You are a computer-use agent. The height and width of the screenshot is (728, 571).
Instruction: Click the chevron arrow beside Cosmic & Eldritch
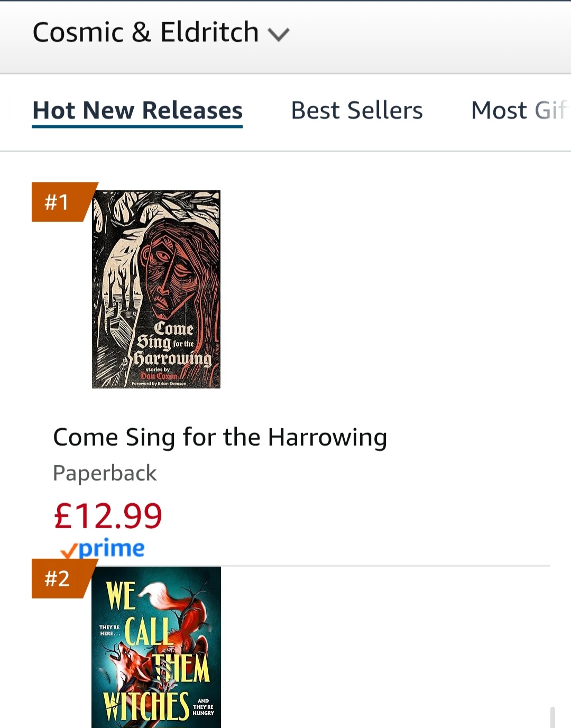279,35
